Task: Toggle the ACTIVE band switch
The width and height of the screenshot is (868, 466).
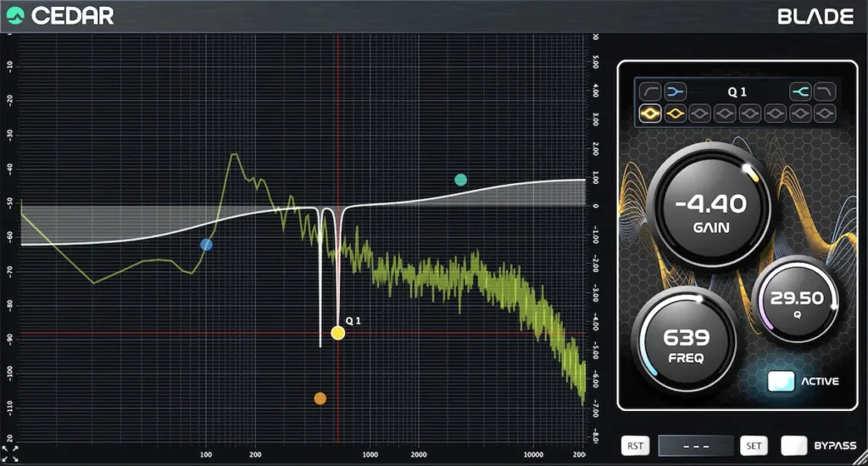Action: point(781,381)
